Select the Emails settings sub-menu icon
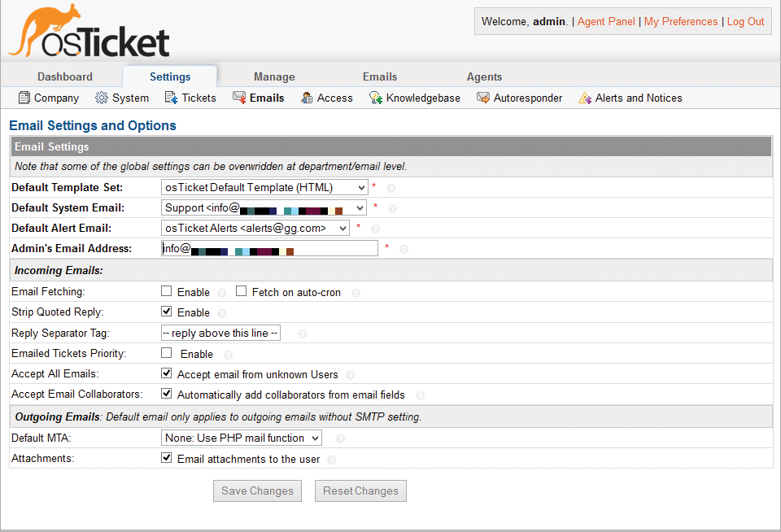 [239, 98]
